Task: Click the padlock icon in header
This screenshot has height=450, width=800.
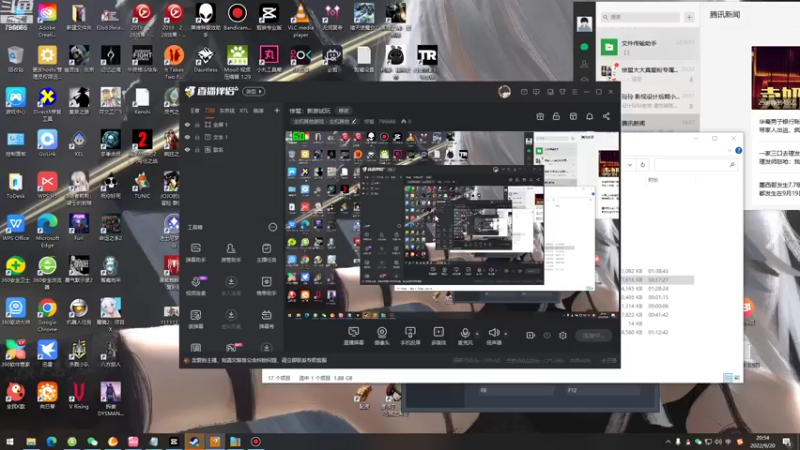Action: 556,116
